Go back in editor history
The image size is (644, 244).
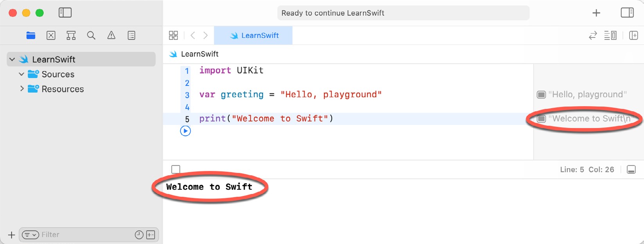point(193,36)
